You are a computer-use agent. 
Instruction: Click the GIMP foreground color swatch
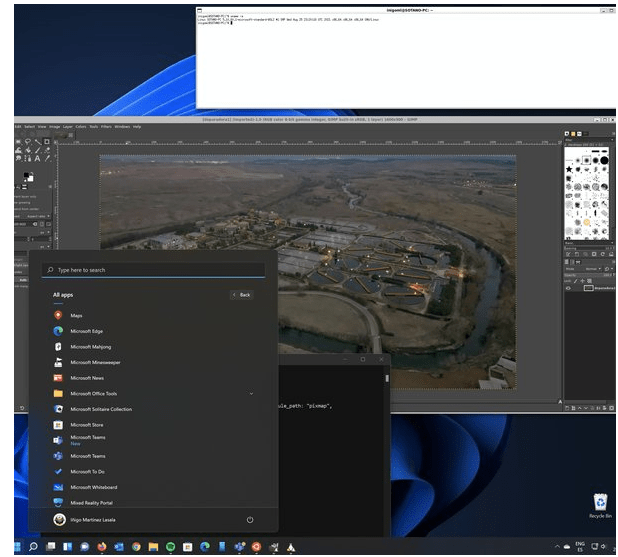(x=27, y=176)
